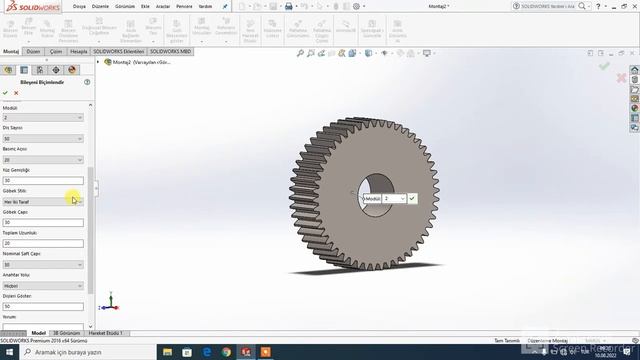Viewport: 640px width, 360px height.
Task: Open the Custom Properties task pane icon
Action: pyautogui.click(x=634, y=118)
